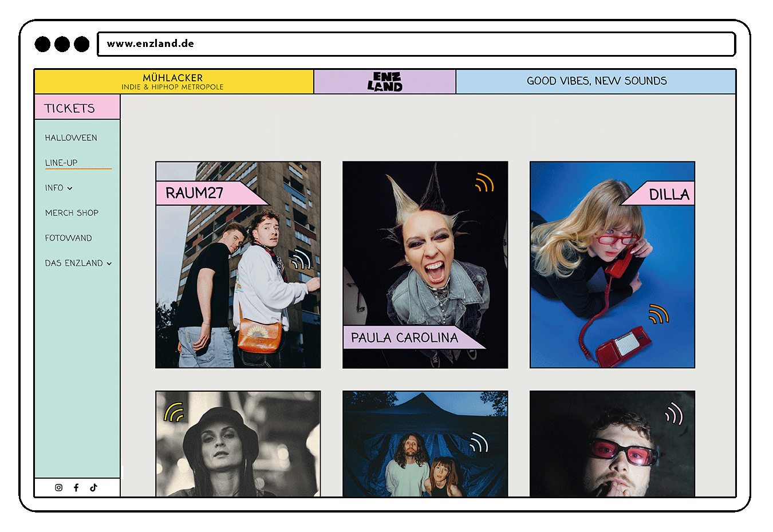Open the FOTOWAND page

click(68, 238)
